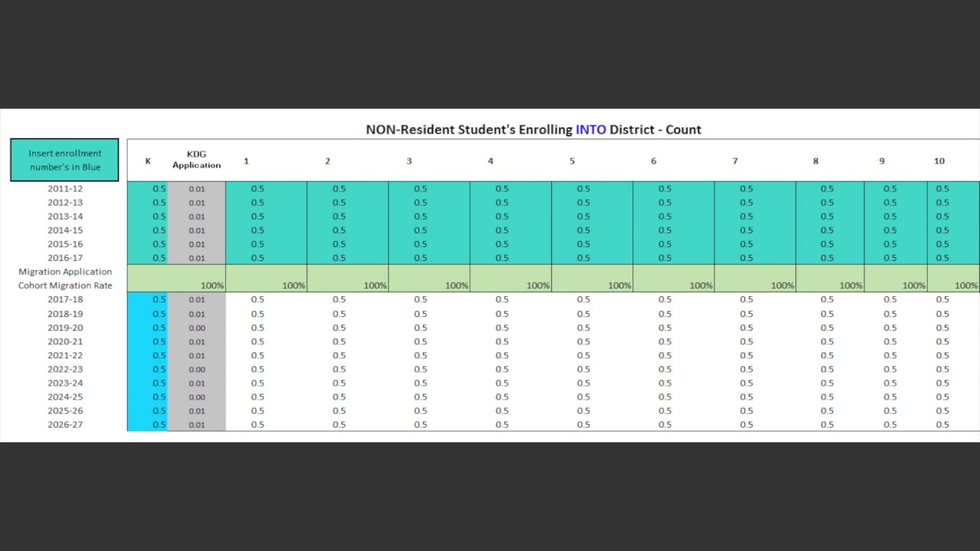Click grade 1 cell for 2012-13
The width and height of the screenshot is (980, 551).
click(266, 202)
